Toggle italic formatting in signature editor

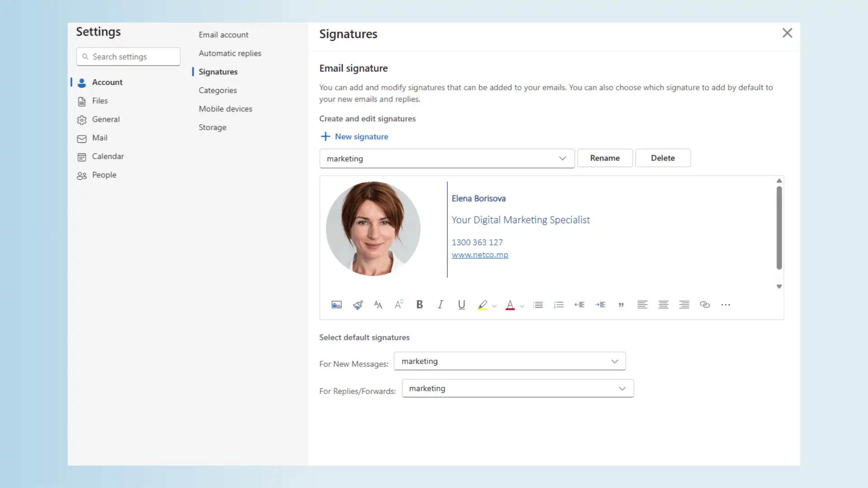440,305
